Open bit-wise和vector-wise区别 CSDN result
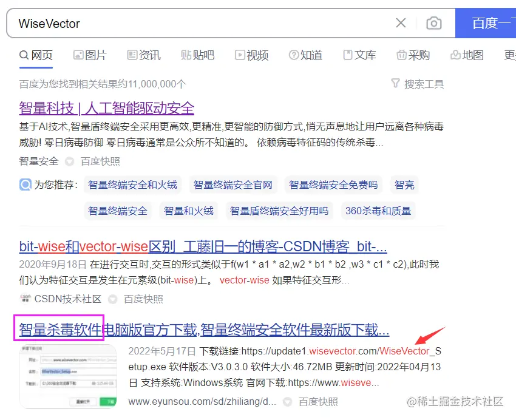The height and width of the screenshot is (420, 516). pos(203,246)
